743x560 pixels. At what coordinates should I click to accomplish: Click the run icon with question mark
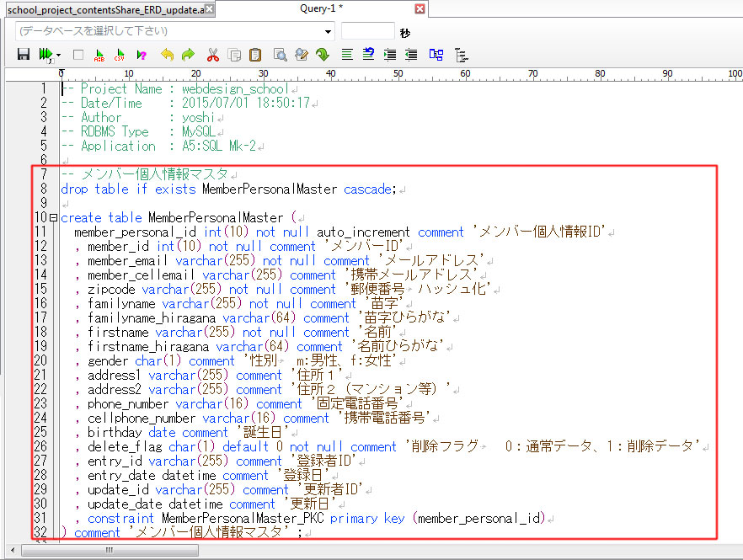142,55
